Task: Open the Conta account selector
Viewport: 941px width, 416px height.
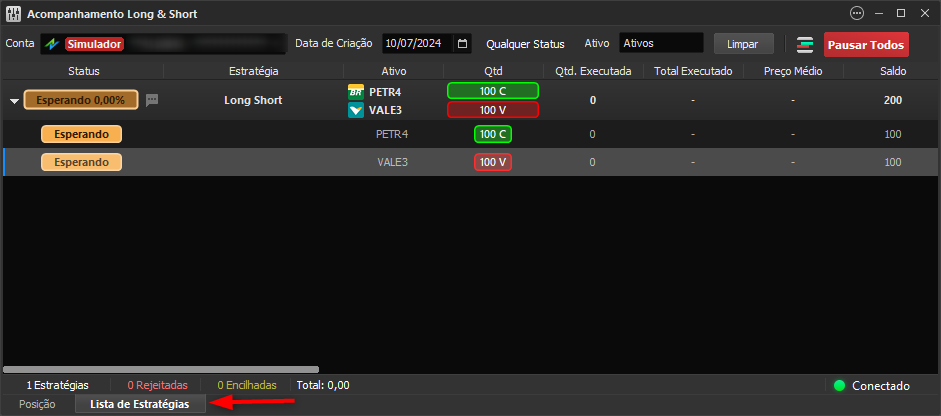Action: coord(163,44)
